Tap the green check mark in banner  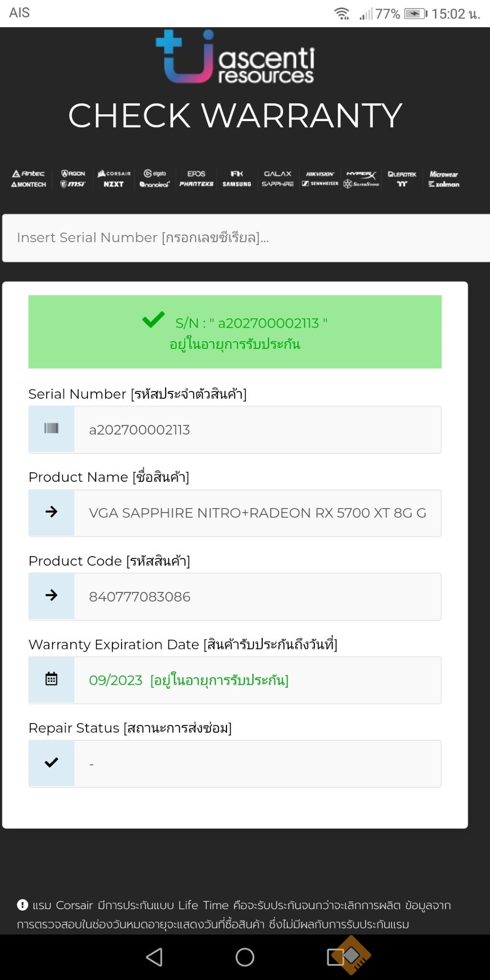153,320
